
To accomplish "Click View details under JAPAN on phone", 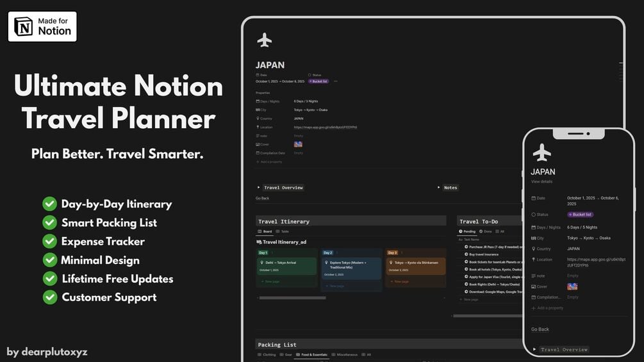I will 541,182.
